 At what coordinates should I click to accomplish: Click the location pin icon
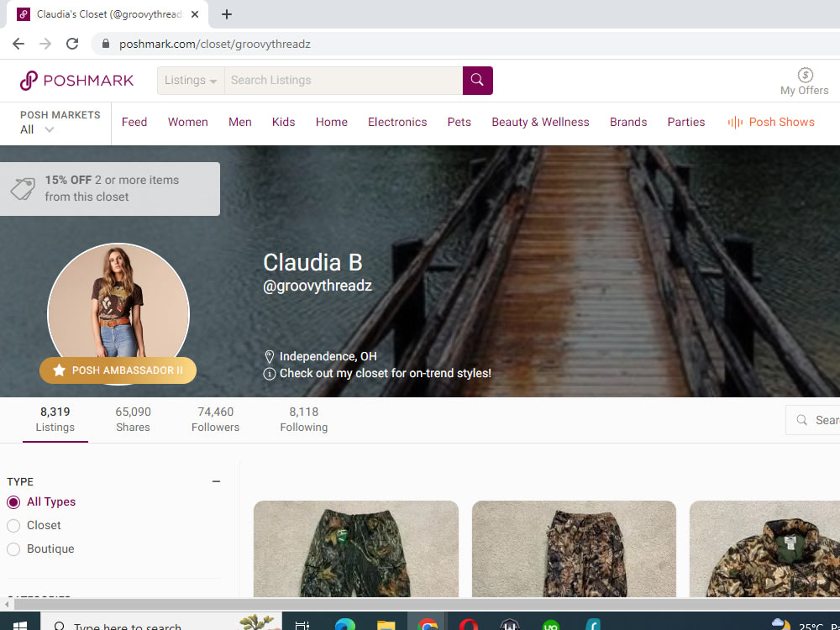pyautogui.click(x=270, y=357)
